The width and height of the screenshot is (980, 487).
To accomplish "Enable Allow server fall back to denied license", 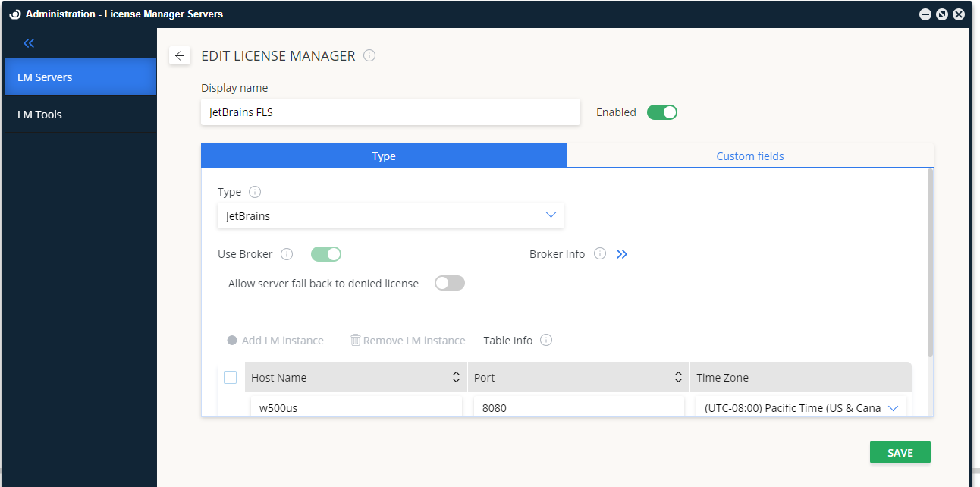I will tap(449, 282).
